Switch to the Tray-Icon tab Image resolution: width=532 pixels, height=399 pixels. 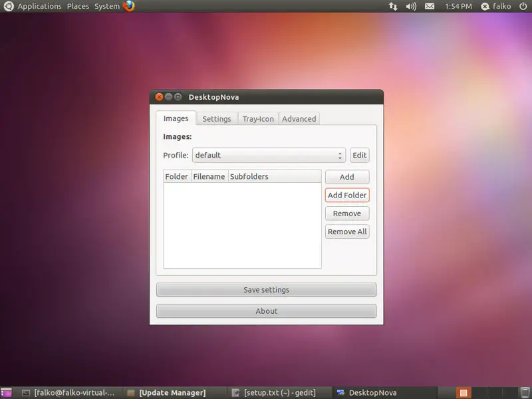coord(258,119)
